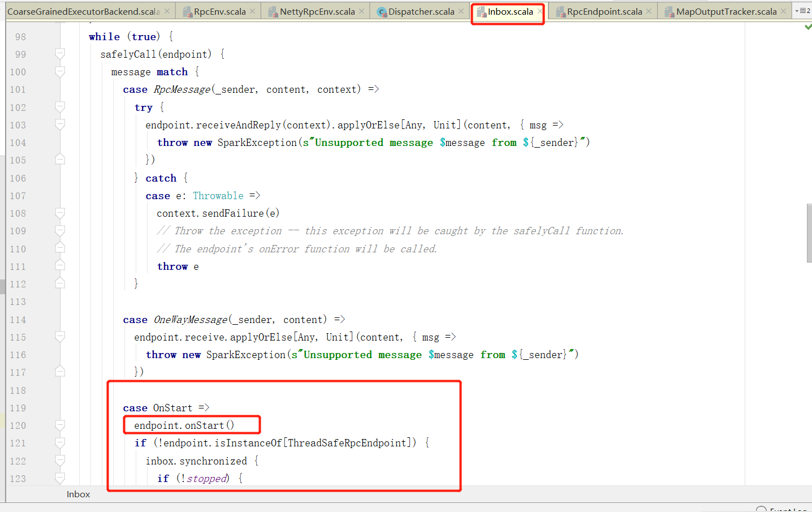Collapse the safelyCall block at line 99
Screen dimensions: 812x512
pyautogui.click(x=60, y=54)
